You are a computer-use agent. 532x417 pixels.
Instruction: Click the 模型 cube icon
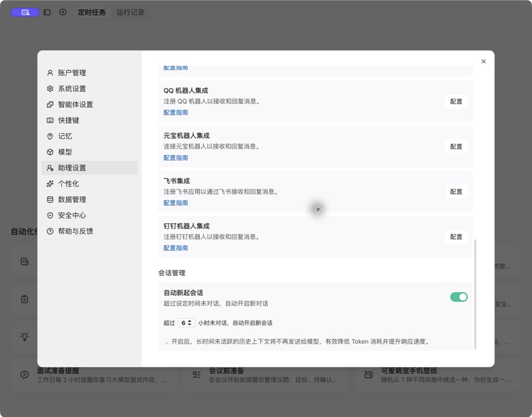[50, 152]
